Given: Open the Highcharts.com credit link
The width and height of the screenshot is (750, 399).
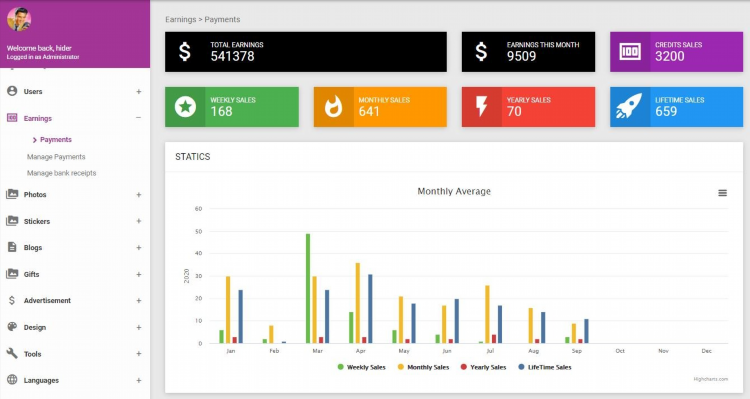Looking at the screenshot, I should 711,379.
